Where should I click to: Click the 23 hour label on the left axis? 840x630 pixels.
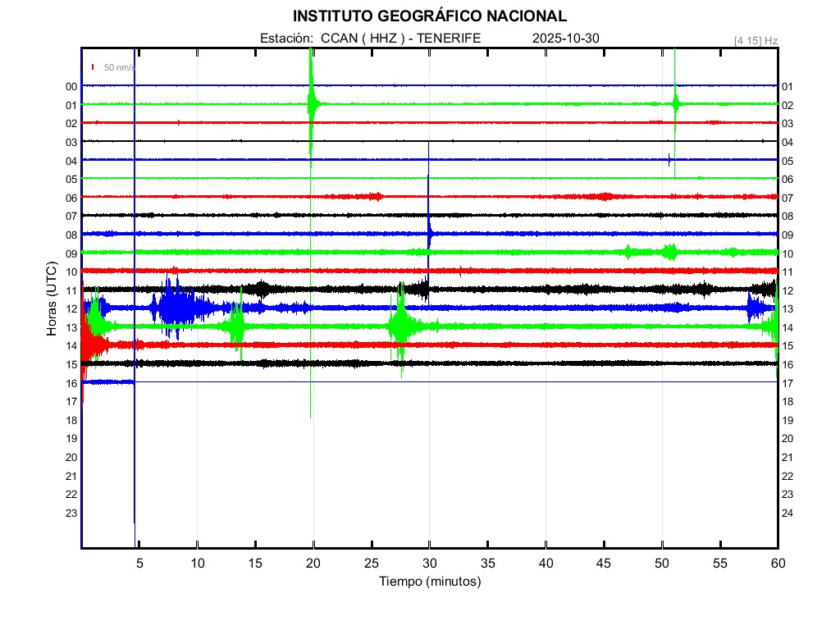71,513
